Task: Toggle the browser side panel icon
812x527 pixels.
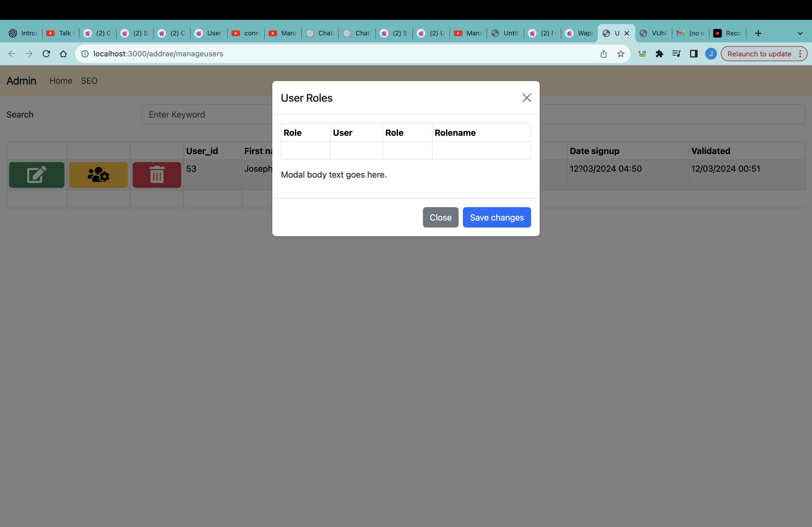Action: point(694,54)
